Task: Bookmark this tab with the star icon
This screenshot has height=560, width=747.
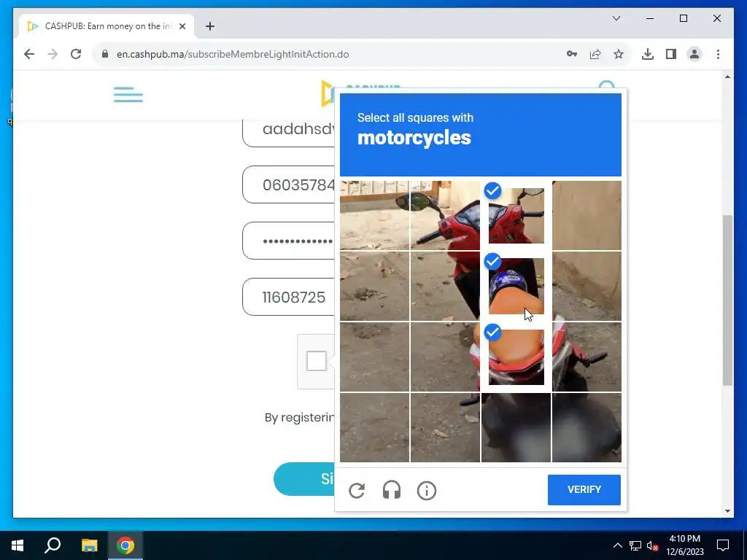Action: coord(619,54)
